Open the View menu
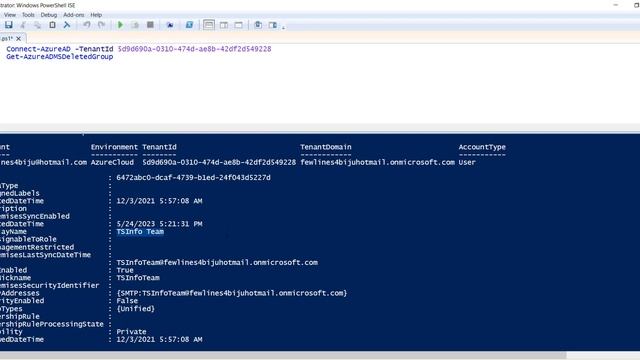 click(x=10, y=15)
